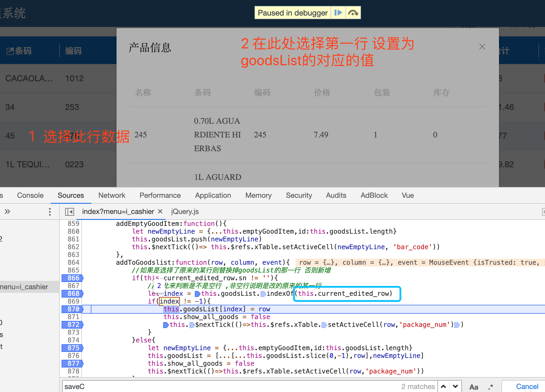Open the Vue devtools panel
This screenshot has height=392, width=545.
pyautogui.click(x=408, y=195)
